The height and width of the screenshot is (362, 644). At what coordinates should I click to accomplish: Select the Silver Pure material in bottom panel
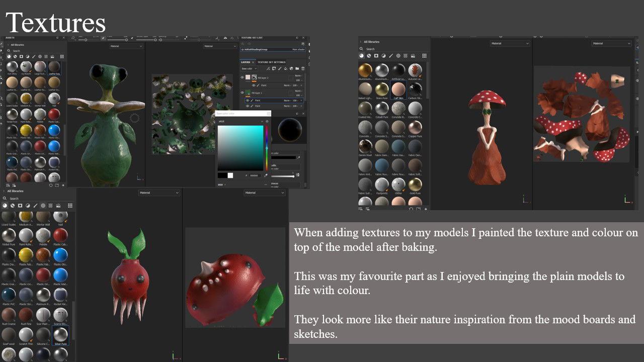(60, 335)
